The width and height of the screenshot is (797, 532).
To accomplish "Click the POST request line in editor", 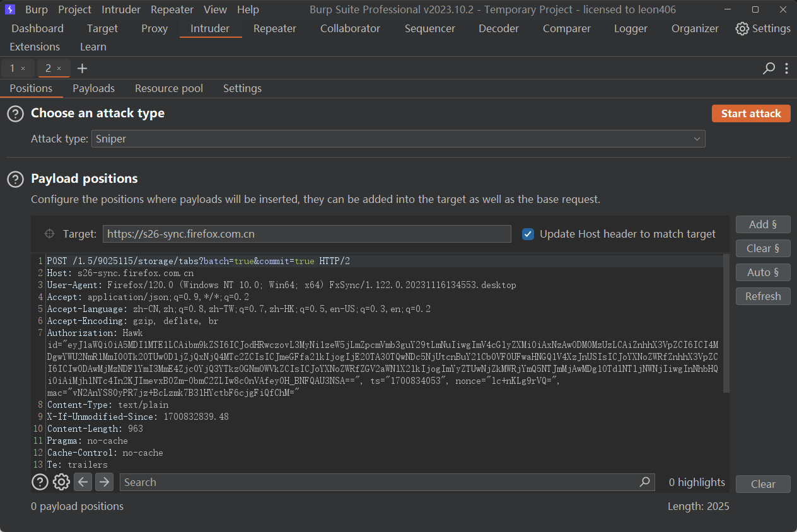I will pos(199,261).
